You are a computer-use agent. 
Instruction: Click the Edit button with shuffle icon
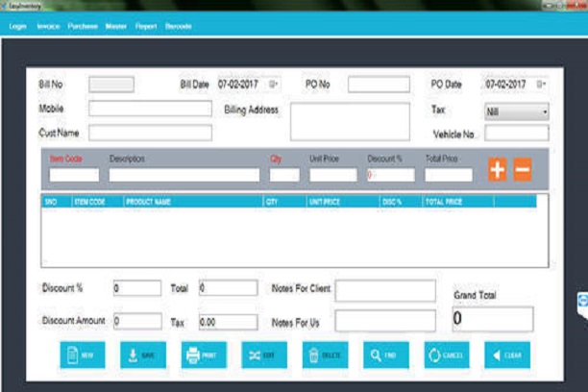(264, 355)
